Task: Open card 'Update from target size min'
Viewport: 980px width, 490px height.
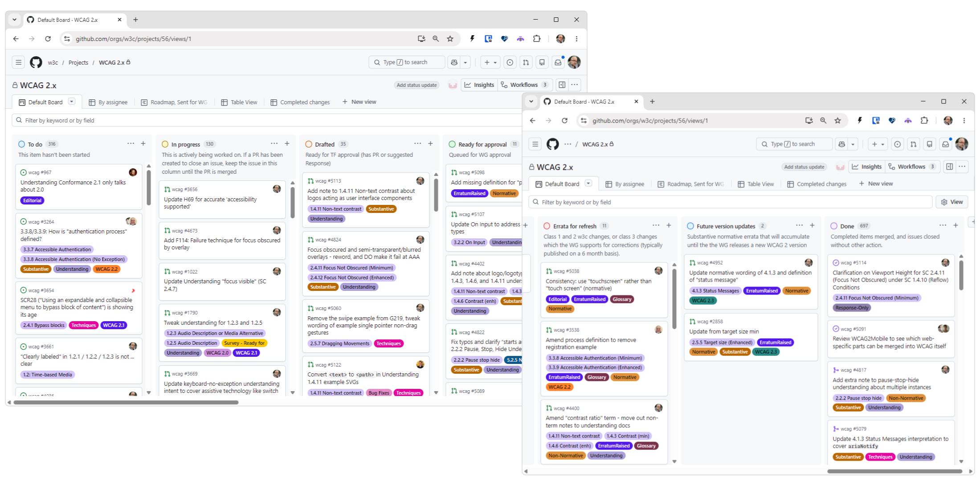Action: 724,331
